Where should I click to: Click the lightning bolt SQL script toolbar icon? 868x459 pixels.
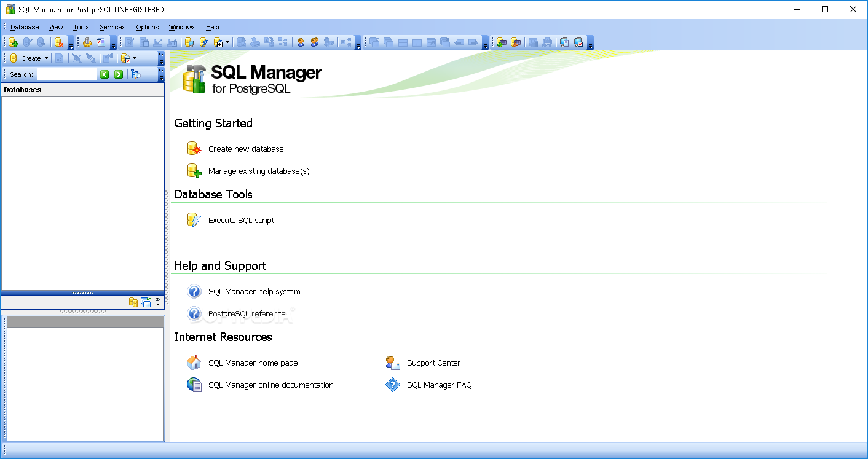pos(203,42)
